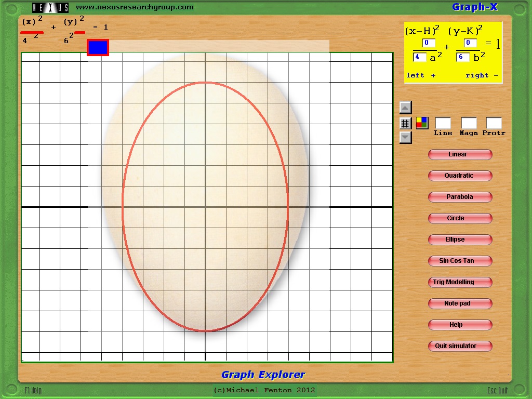Enable the Protr protractor checkbox
Screen dimensions: 532x399
click(494, 123)
